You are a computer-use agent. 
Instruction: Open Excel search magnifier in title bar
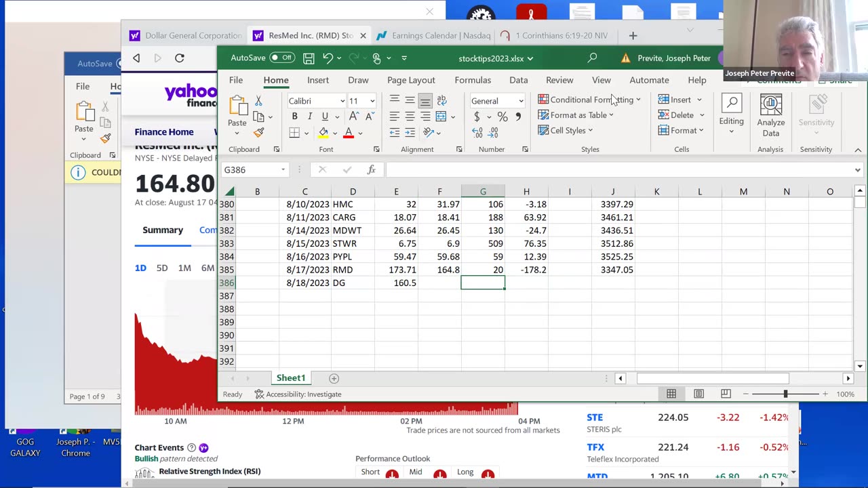[592, 58]
